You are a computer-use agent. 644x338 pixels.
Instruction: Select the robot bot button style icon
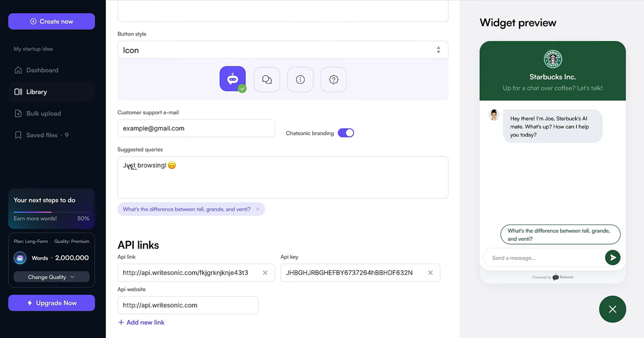tap(233, 79)
